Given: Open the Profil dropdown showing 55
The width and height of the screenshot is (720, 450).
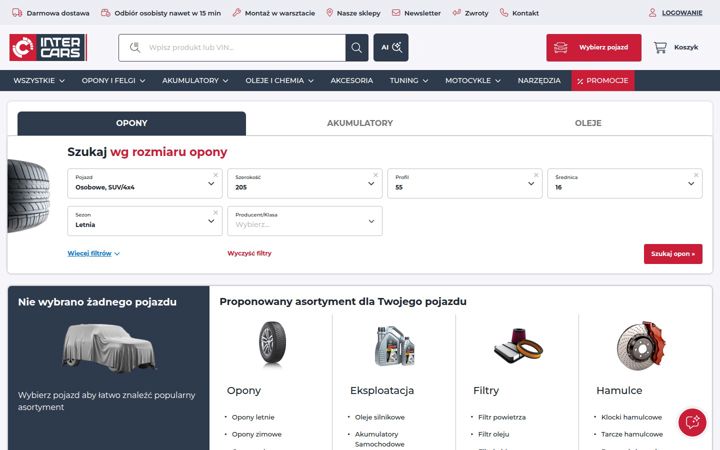Looking at the screenshot, I should pos(465,183).
